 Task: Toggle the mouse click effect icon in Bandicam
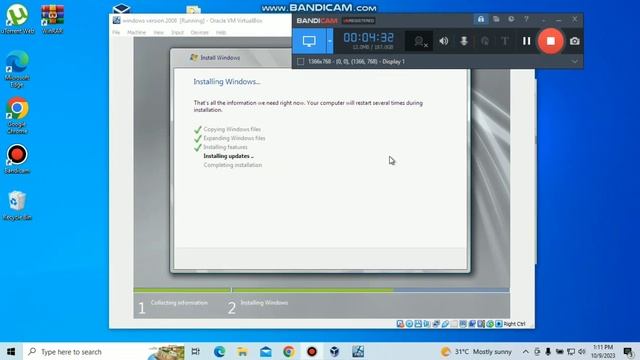coord(485,41)
